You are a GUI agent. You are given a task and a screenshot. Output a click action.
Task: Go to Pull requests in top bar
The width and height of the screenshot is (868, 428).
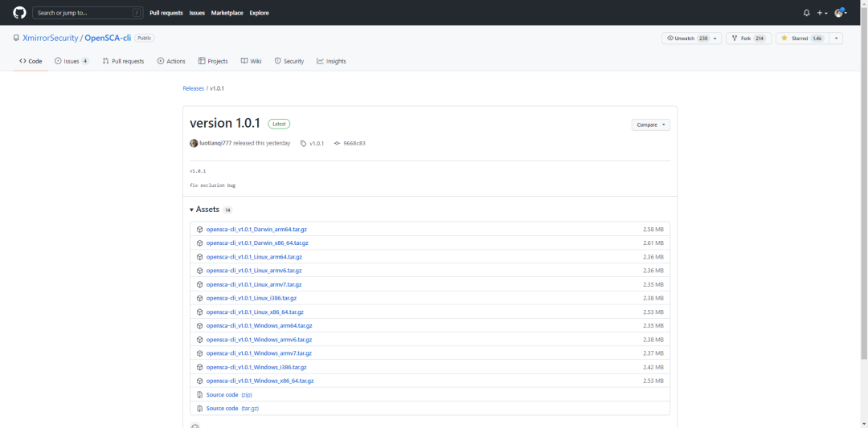click(166, 13)
